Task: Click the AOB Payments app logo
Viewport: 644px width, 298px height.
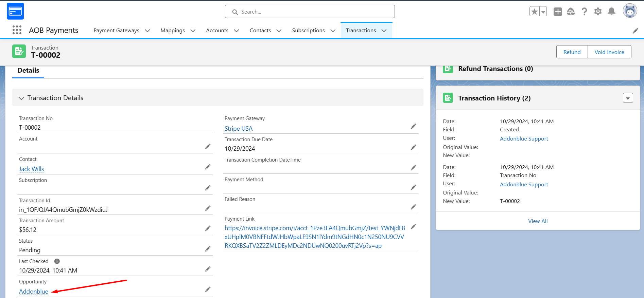Action: 15,11
